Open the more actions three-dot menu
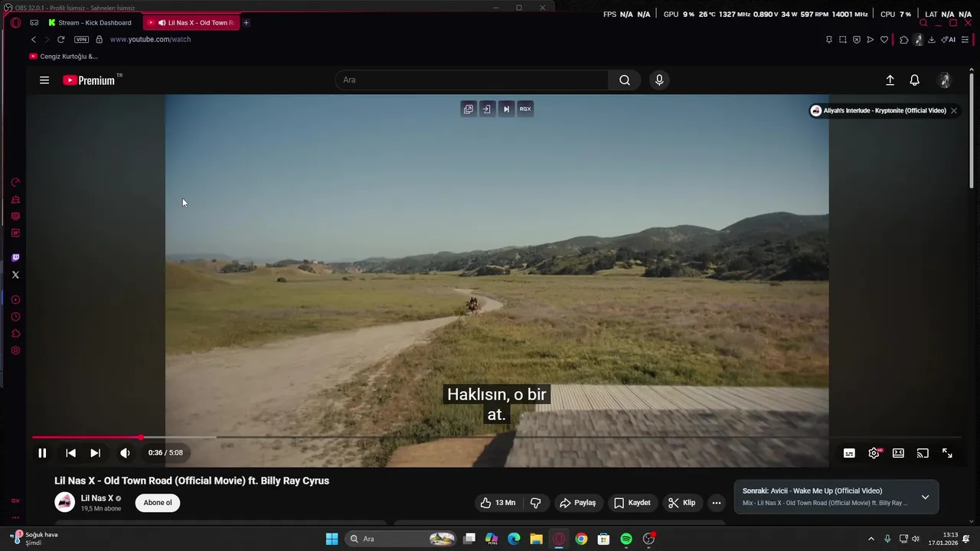Image resolution: width=980 pixels, height=551 pixels. 717,503
